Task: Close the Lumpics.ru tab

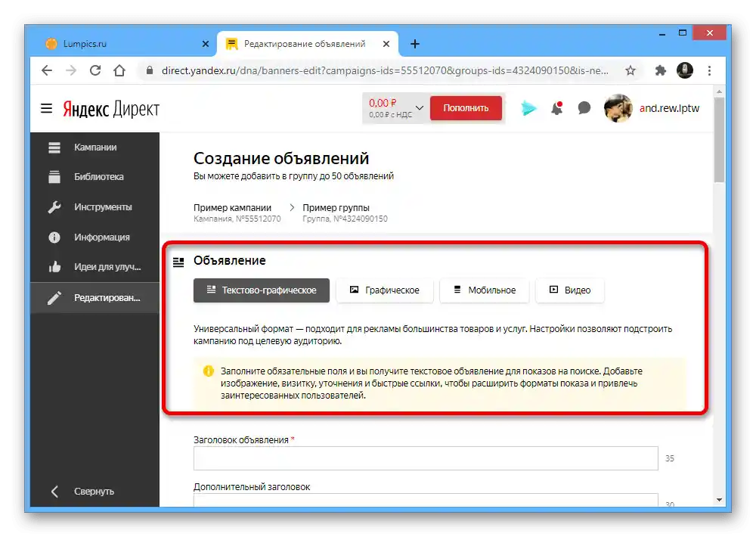Action: coord(206,44)
